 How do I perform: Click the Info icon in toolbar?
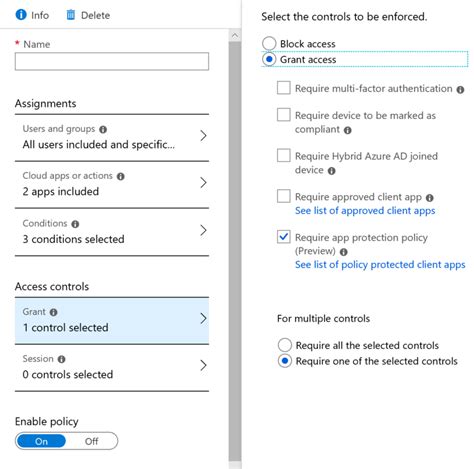[x=21, y=15]
